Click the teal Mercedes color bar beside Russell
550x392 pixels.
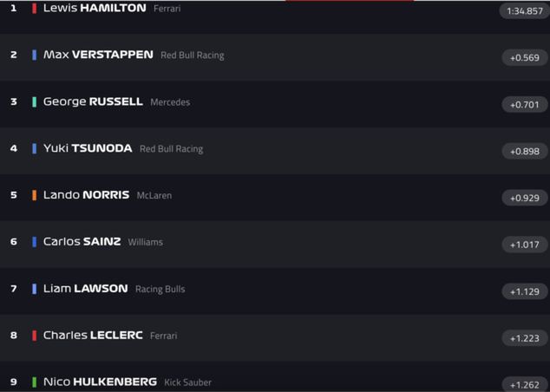pyautogui.click(x=35, y=101)
